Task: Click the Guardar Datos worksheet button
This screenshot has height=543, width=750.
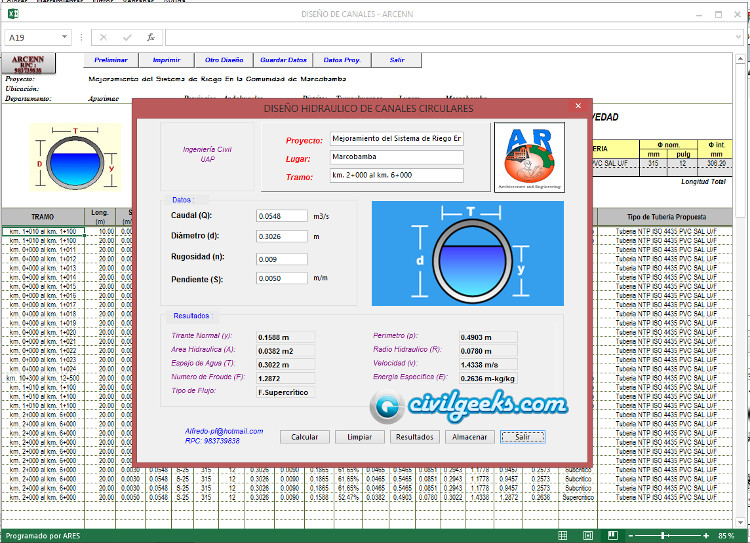Action: (283, 60)
